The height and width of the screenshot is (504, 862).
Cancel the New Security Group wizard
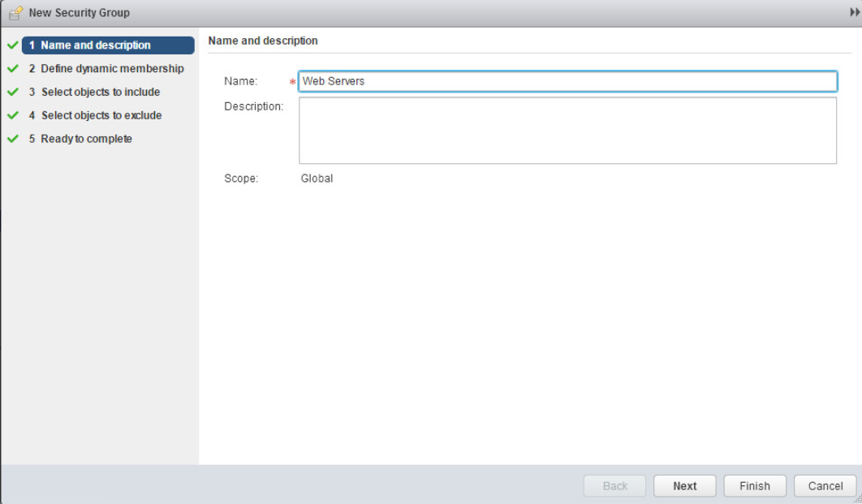click(825, 486)
